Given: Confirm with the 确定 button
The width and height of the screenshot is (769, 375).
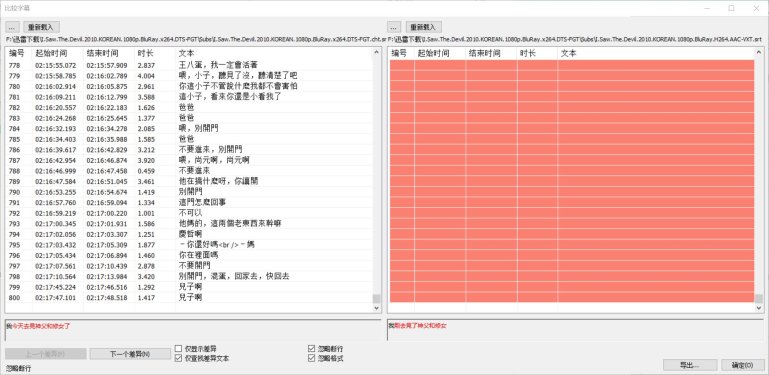Looking at the screenshot, I should pyautogui.click(x=743, y=365).
